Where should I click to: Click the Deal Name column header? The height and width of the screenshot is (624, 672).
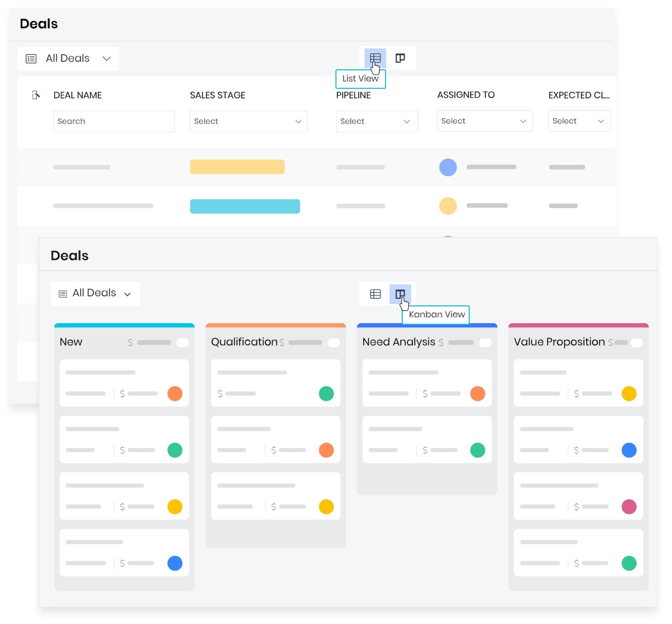(x=78, y=95)
